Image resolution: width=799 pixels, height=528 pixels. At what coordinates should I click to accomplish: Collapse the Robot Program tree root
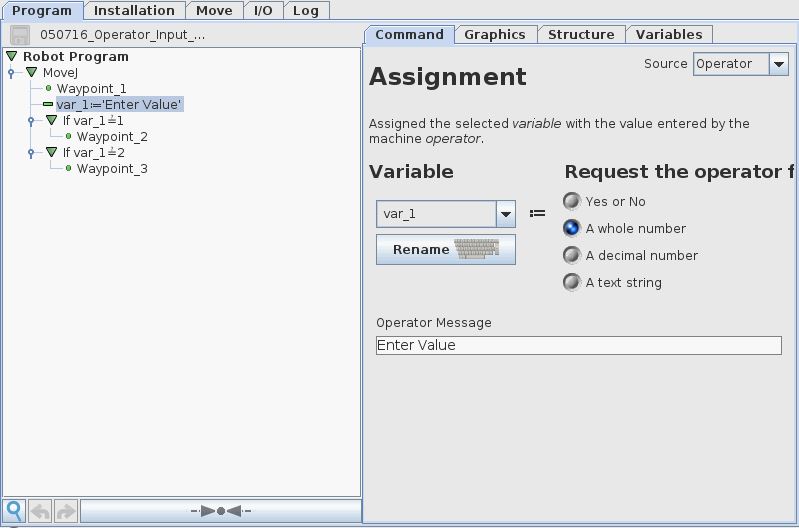tap(12, 56)
